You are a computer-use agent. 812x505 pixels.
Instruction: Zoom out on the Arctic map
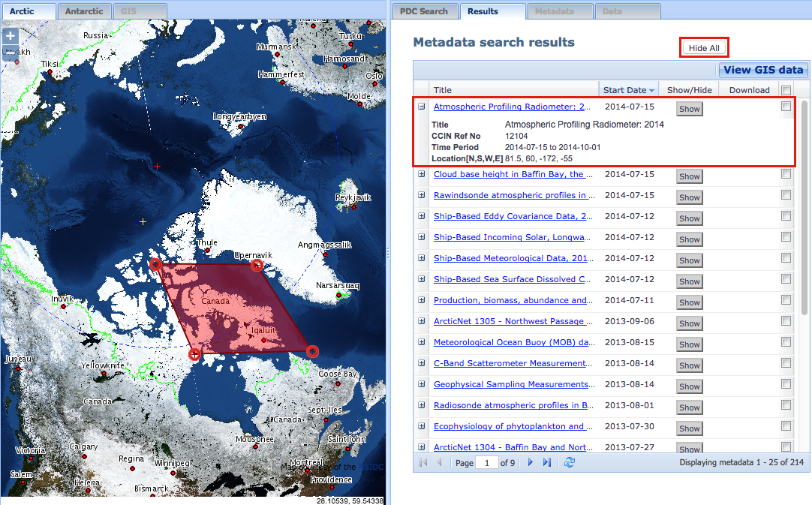pyautogui.click(x=11, y=53)
